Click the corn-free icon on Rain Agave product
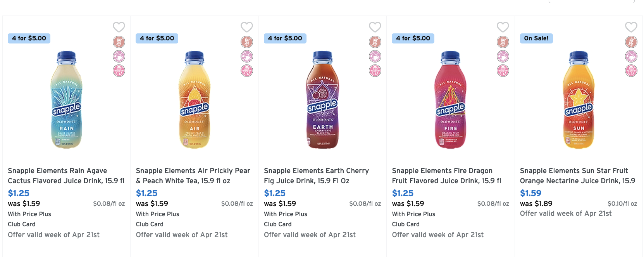 [x=119, y=71]
